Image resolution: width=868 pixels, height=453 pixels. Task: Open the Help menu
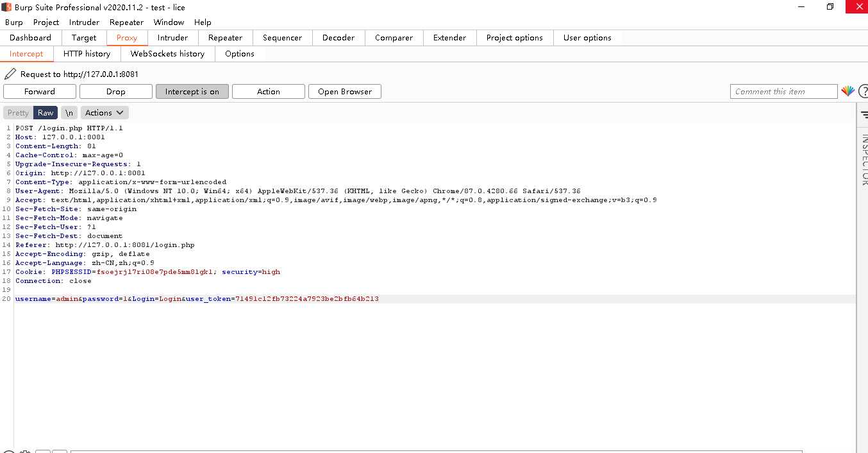tap(203, 22)
